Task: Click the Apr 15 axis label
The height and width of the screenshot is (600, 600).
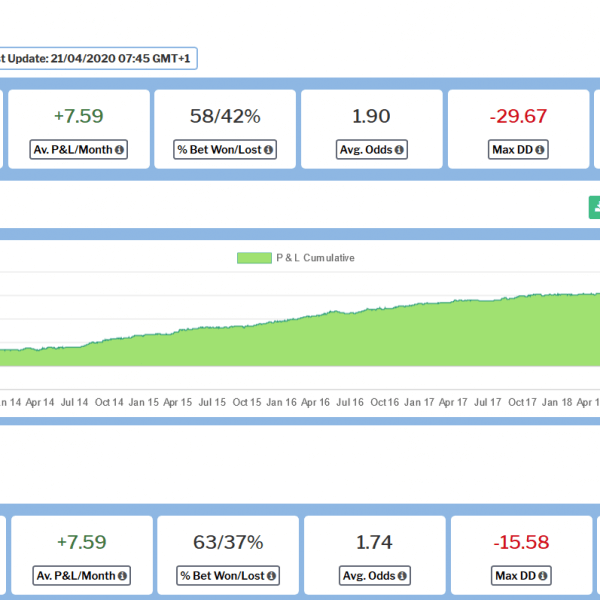Action: pos(178,403)
